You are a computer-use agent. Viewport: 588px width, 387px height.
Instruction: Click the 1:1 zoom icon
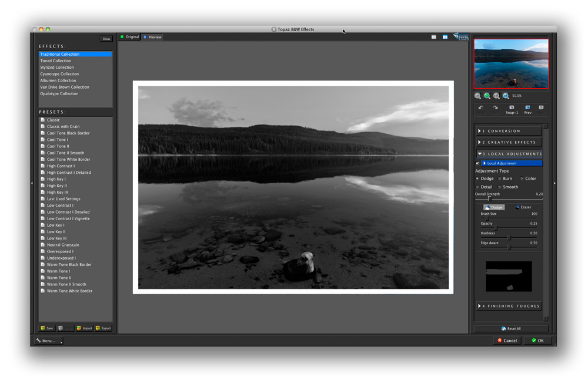(506, 96)
